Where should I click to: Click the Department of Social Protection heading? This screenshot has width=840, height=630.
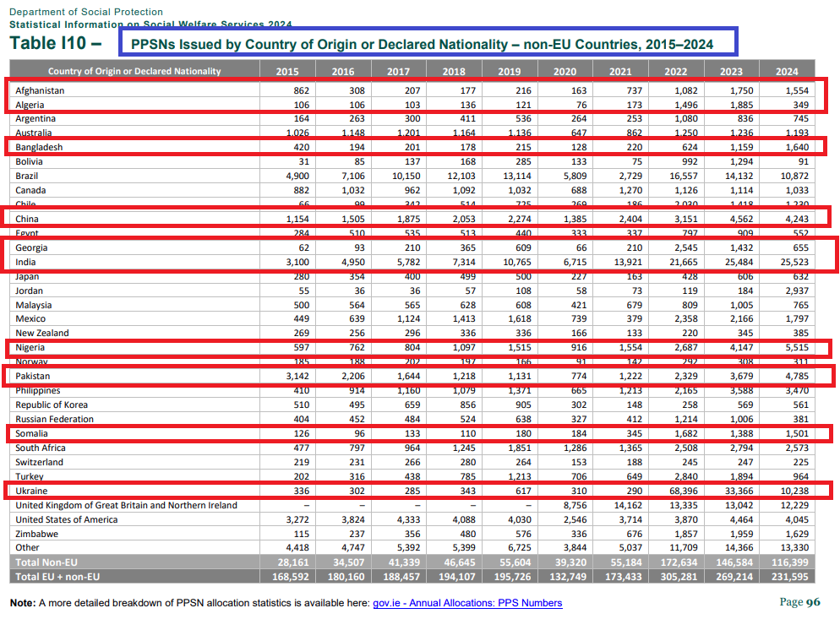coord(86,12)
